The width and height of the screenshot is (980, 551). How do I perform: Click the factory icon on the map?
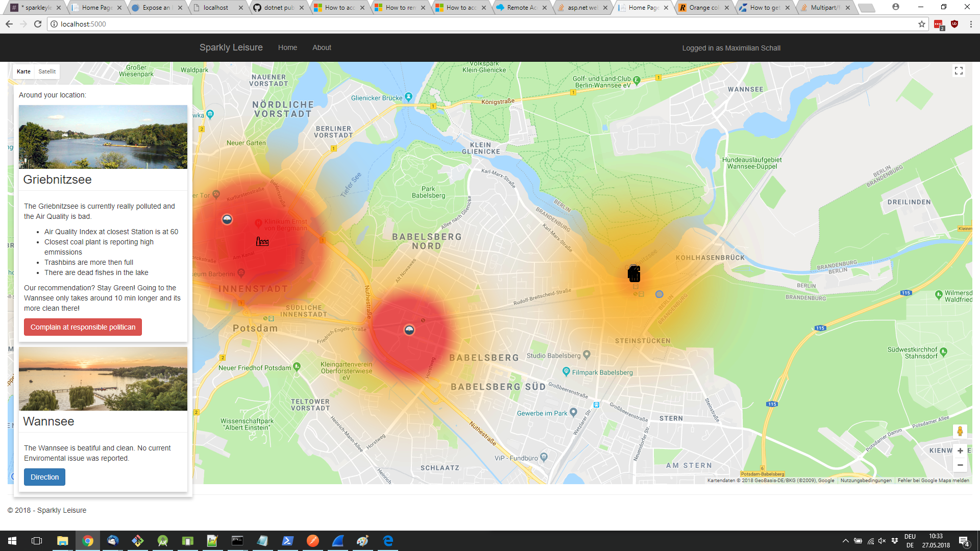pos(262,241)
